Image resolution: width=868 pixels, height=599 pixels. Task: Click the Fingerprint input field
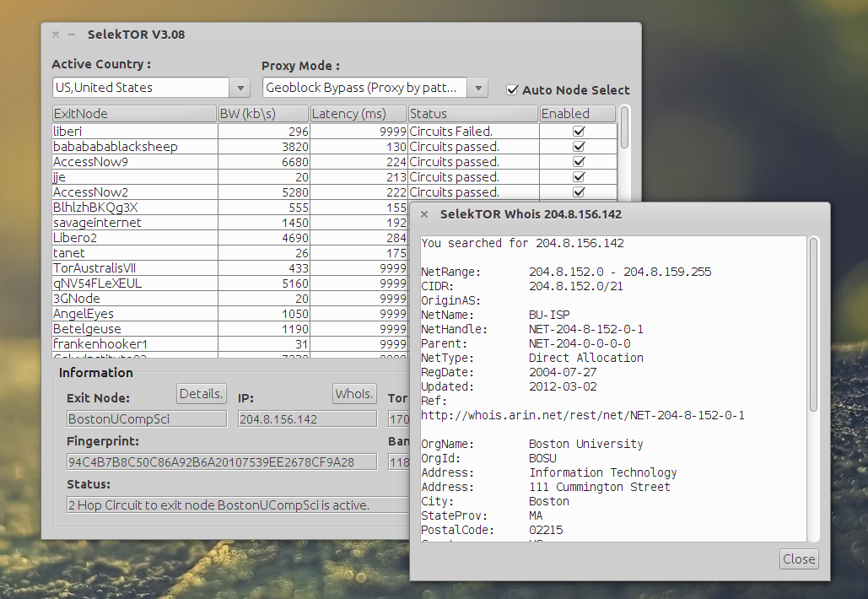coord(221,461)
